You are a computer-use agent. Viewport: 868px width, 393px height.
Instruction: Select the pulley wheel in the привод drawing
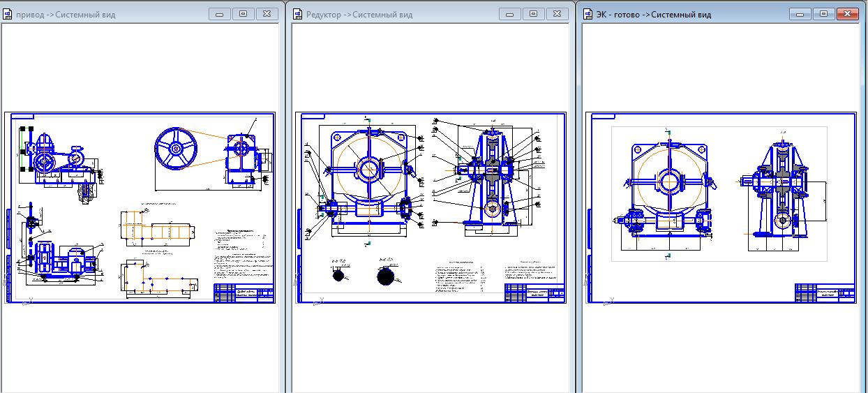[x=175, y=149]
